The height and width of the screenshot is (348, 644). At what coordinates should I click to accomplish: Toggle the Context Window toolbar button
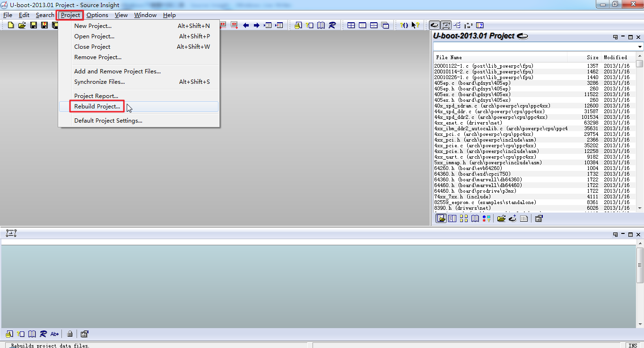click(445, 25)
